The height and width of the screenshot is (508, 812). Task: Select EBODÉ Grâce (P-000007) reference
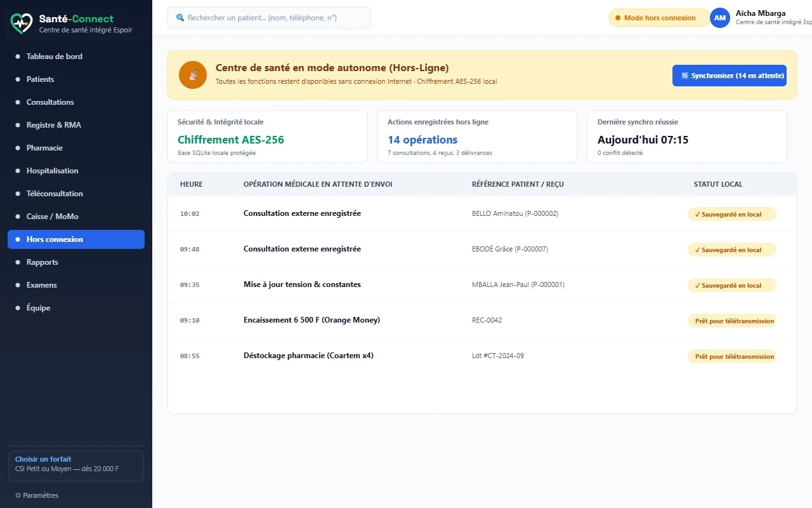510,249
